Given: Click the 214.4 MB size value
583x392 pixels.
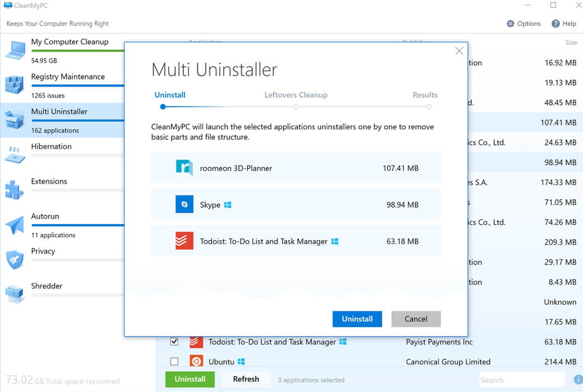Looking at the screenshot, I should point(559,362).
